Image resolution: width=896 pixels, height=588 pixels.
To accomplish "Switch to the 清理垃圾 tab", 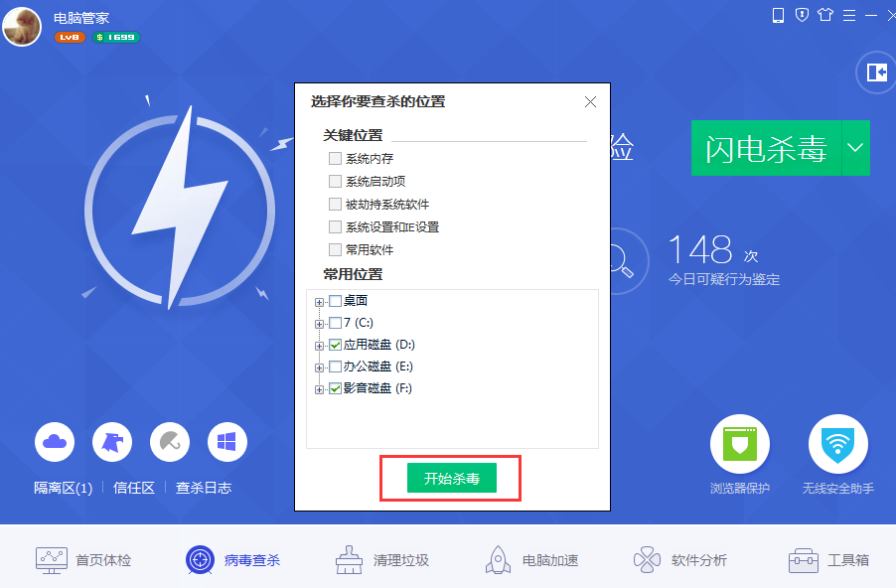I will 382,560.
